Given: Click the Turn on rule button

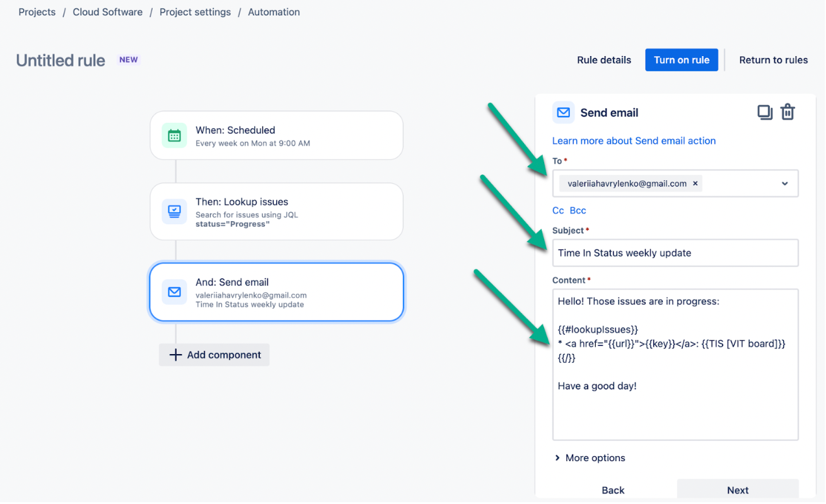Looking at the screenshot, I should pyautogui.click(x=681, y=60).
